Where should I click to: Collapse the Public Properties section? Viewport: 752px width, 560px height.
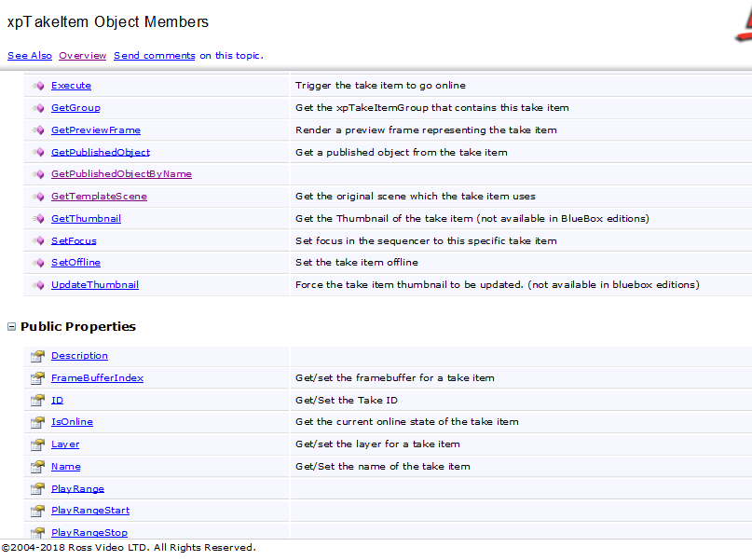(12, 327)
